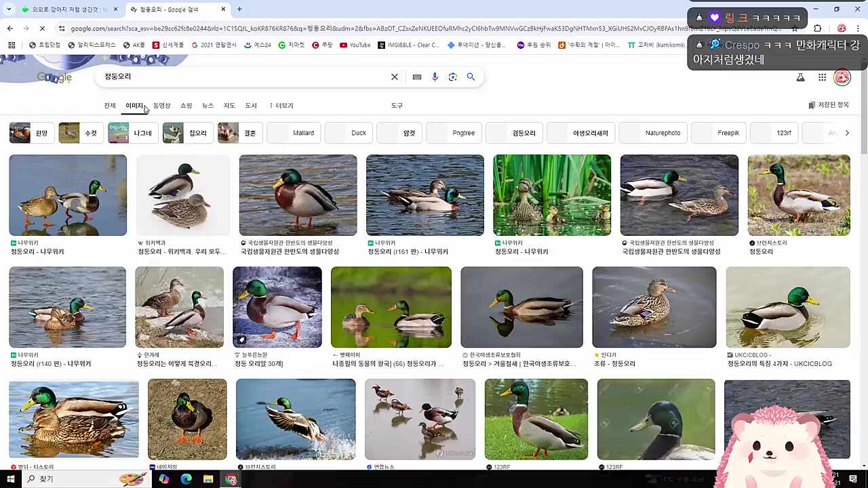Image resolution: width=868 pixels, height=488 pixels.
Task: Clear the search box with the X icon
Action: click(x=394, y=77)
